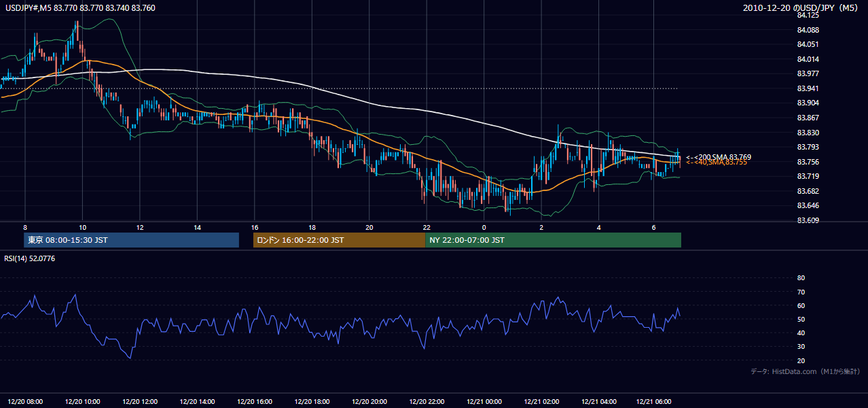The image size is (868, 408).
Task: Click price axis value 83.719
Action: (807, 176)
